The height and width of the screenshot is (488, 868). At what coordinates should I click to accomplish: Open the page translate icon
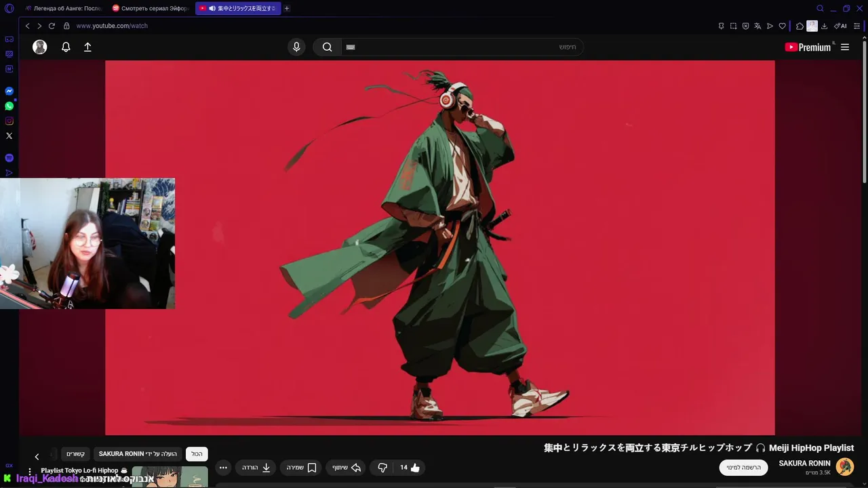tap(757, 26)
